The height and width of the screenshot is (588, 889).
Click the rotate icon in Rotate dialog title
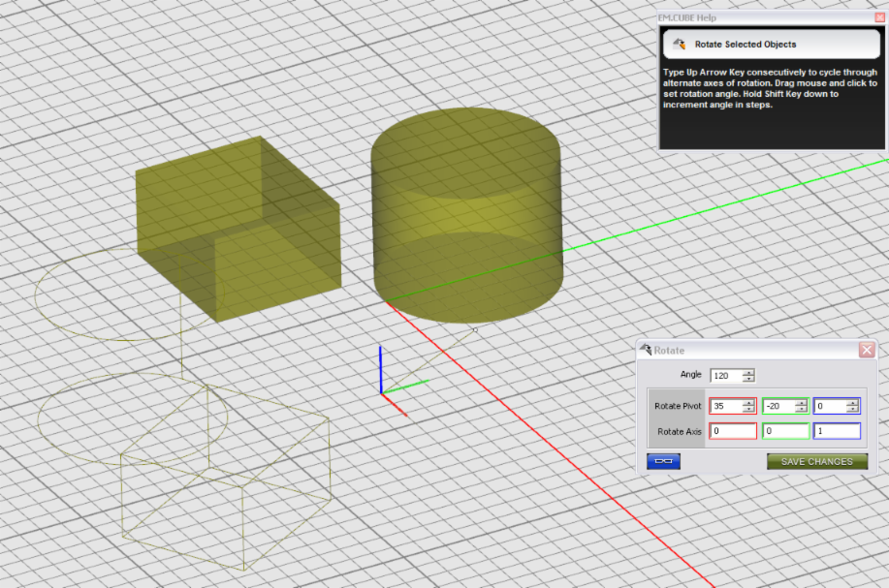646,350
